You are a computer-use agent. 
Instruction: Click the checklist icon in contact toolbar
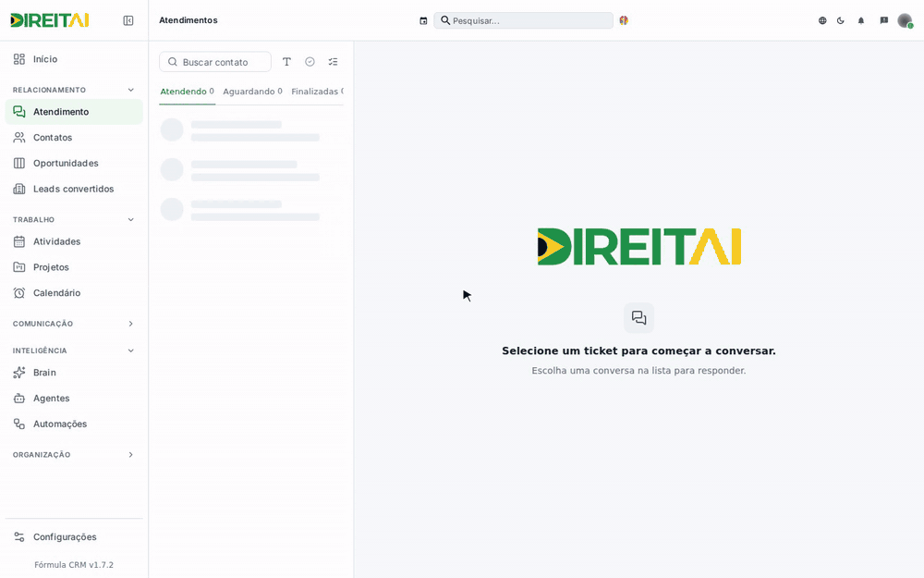point(333,62)
